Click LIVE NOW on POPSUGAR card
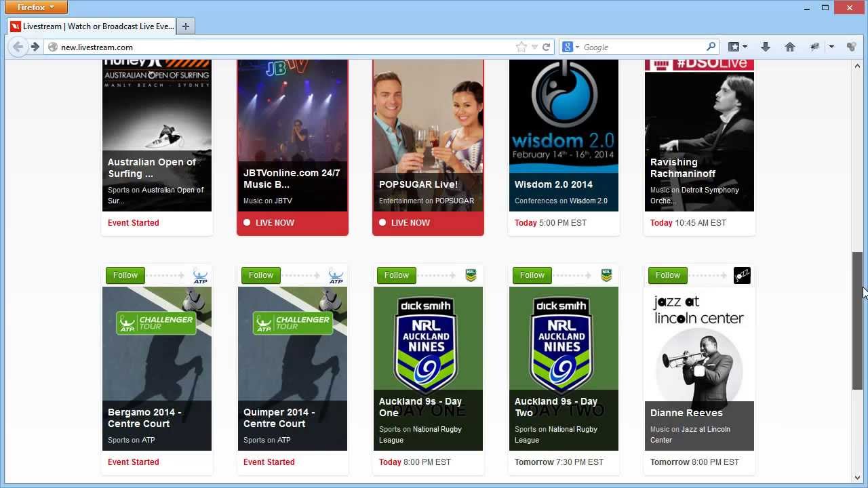This screenshot has width=868, height=488. coord(410,222)
